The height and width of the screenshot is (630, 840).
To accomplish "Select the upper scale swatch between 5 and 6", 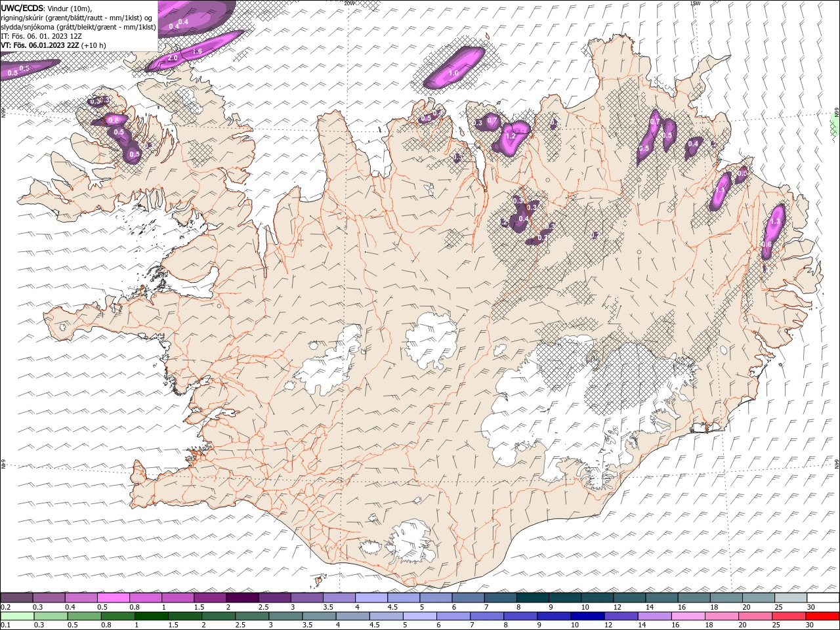I will pos(435,598).
